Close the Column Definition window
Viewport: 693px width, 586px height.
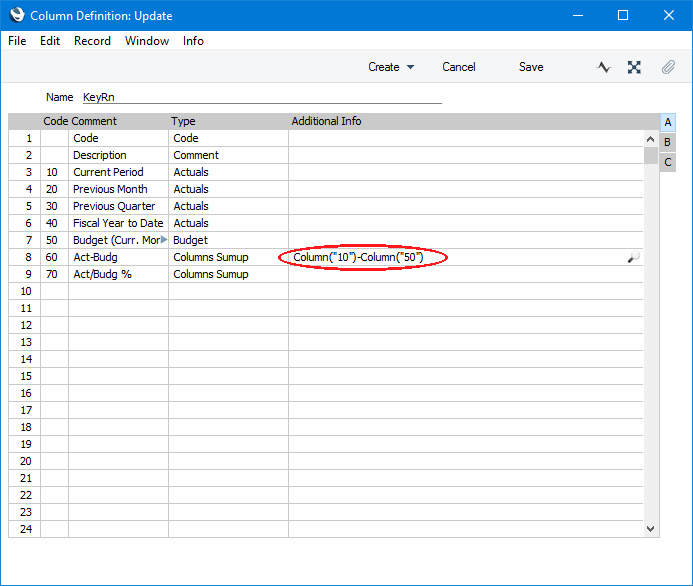tap(669, 15)
